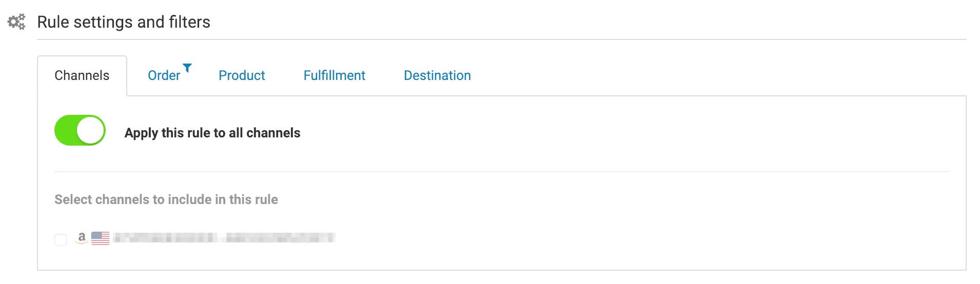Click the Select channels to include in this rule text
Screen dimensions: 980x284
166,199
